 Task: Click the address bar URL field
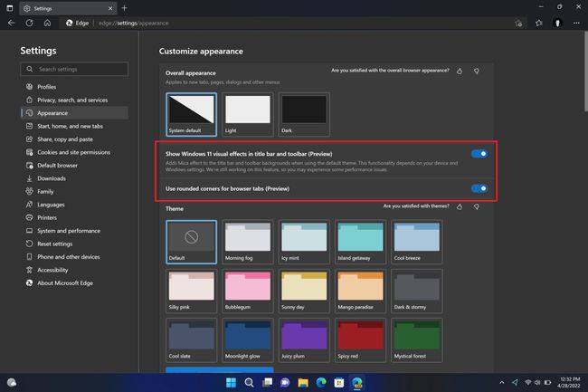click(x=292, y=23)
